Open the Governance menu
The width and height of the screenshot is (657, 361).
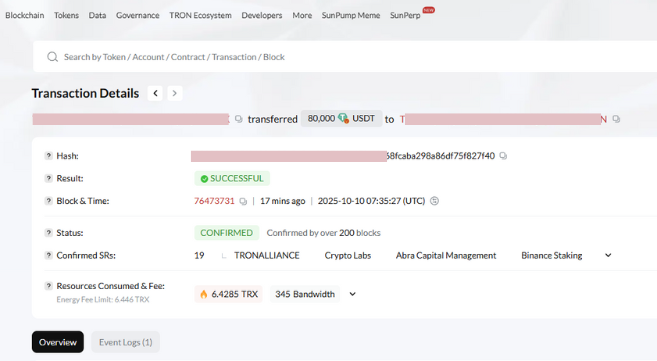click(x=137, y=15)
